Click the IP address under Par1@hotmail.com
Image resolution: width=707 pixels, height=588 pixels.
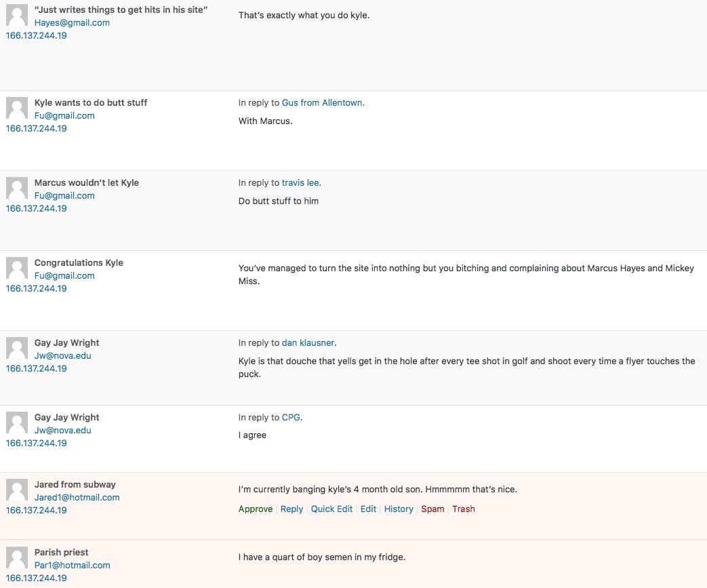click(37, 579)
